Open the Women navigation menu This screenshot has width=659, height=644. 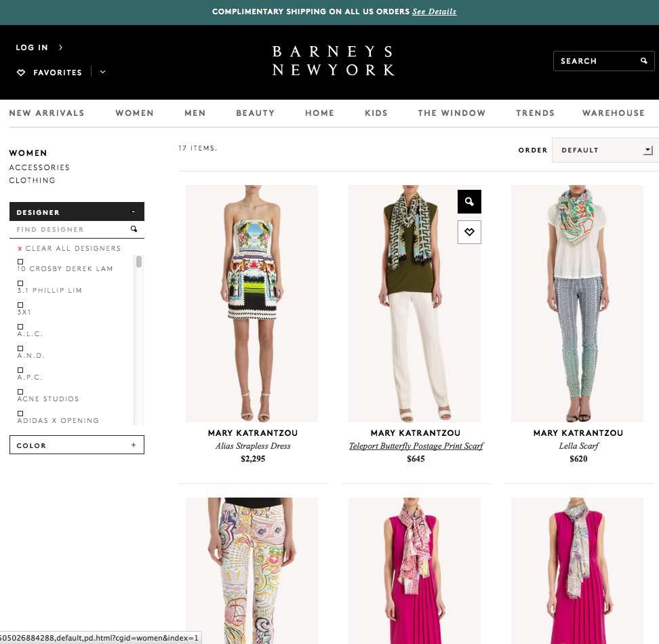pos(134,113)
